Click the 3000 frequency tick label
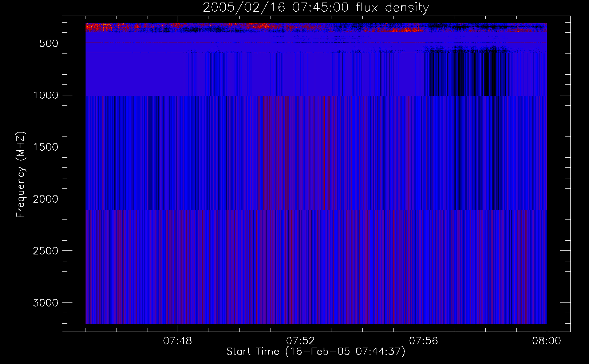This screenshot has height=364, width=589. click(46, 303)
